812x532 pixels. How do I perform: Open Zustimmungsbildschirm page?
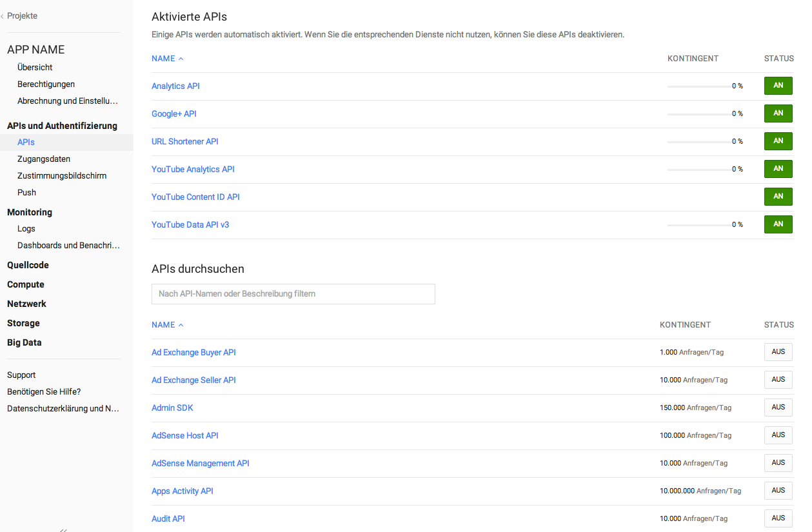pos(62,175)
